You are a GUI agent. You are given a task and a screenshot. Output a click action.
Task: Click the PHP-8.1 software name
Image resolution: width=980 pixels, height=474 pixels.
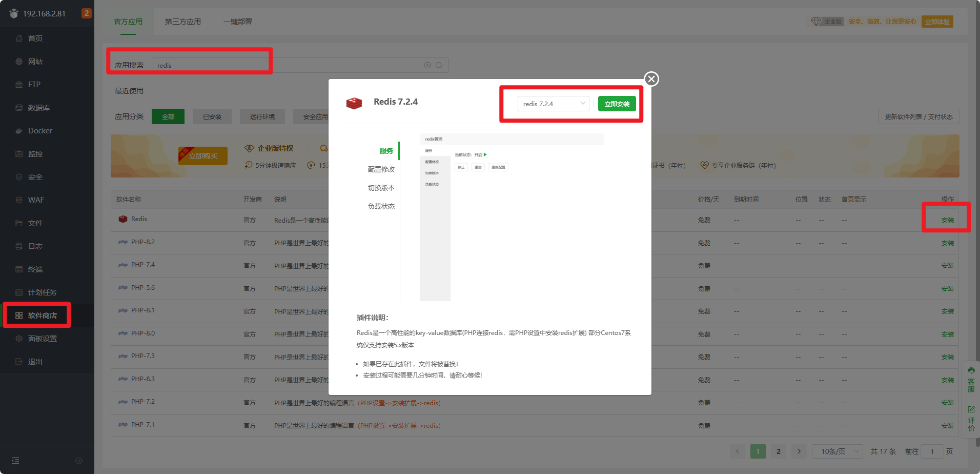coord(143,310)
